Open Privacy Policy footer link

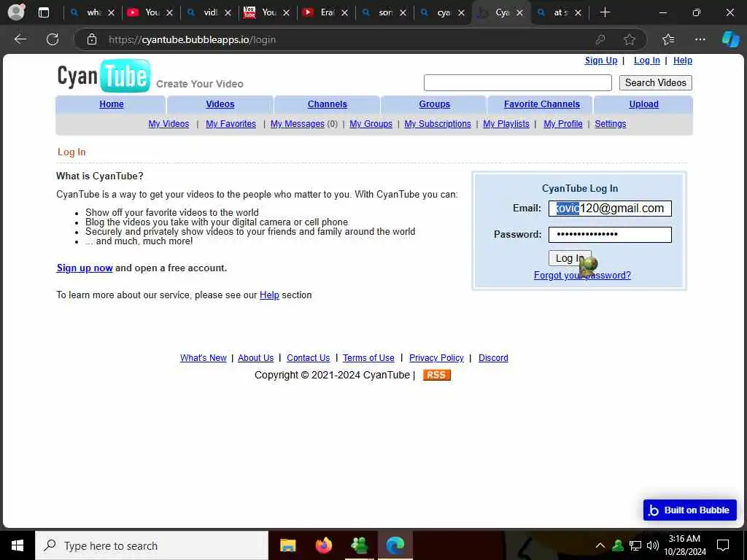pos(436,358)
